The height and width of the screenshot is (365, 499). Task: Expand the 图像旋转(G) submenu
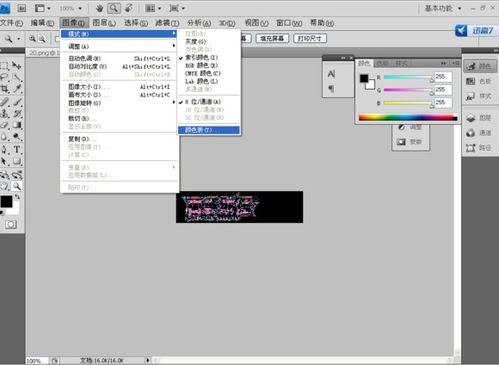119,103
